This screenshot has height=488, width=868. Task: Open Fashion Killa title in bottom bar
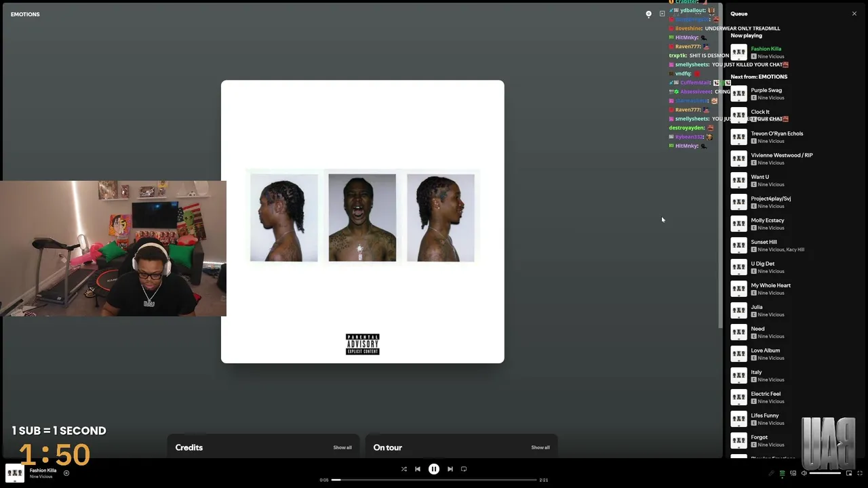coord(43,470)
